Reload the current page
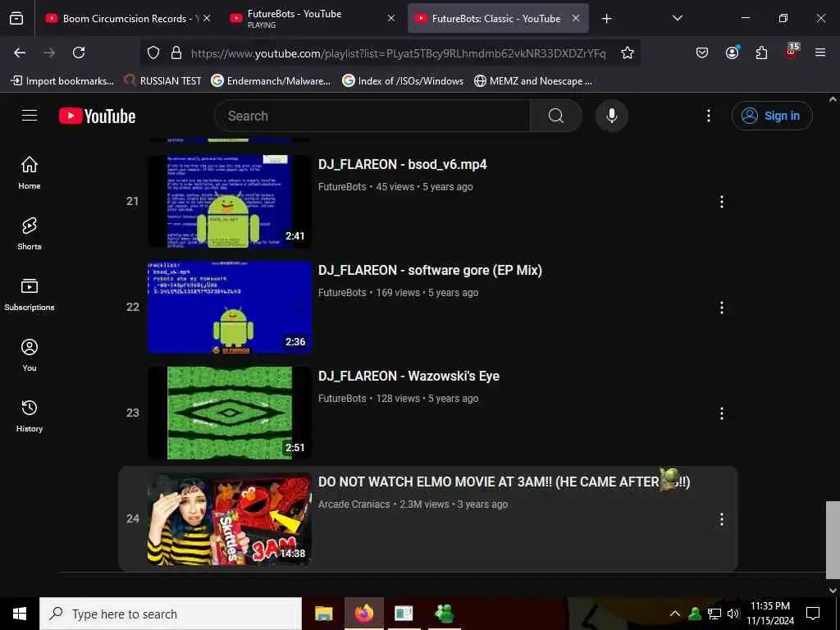 (x=79, y=52)
